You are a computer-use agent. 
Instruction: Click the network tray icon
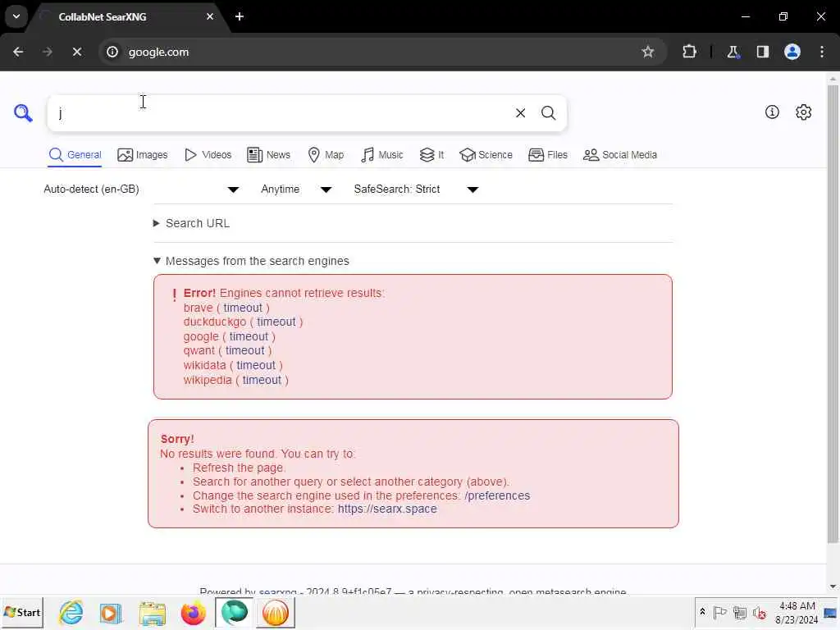(740, 612)
